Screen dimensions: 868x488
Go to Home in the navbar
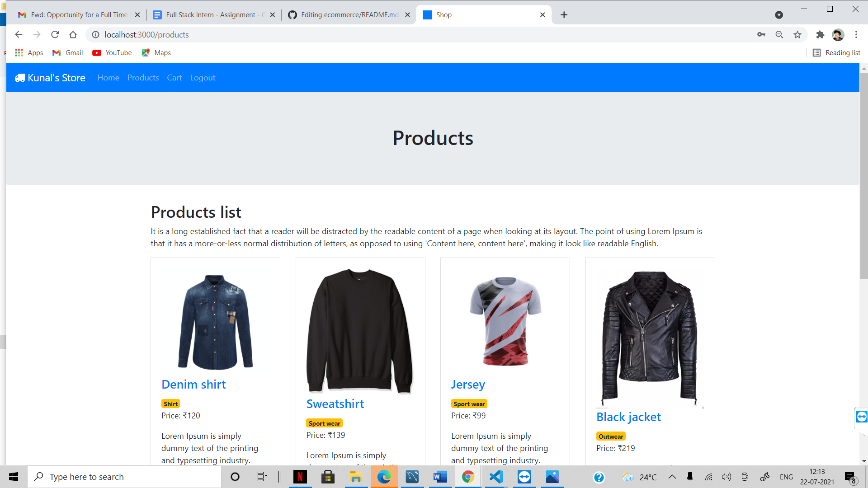(x=108, y=78)
